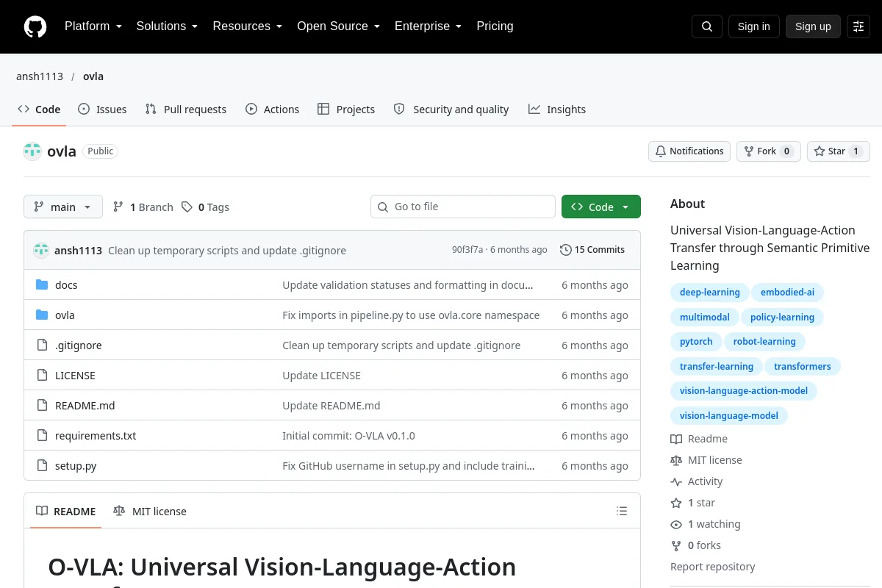This screenshot has width=882, height=588.
Task: Switch to the Actions tab
Action: pyautogui.click(x=273, y=110)
